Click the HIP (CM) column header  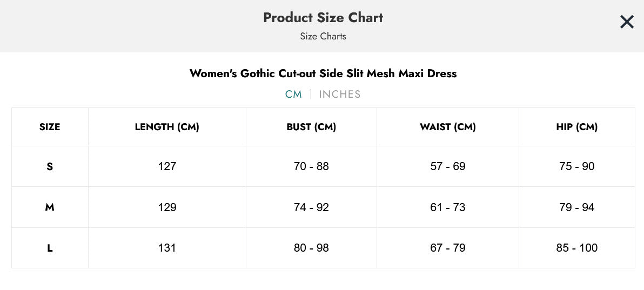(576, 127)
